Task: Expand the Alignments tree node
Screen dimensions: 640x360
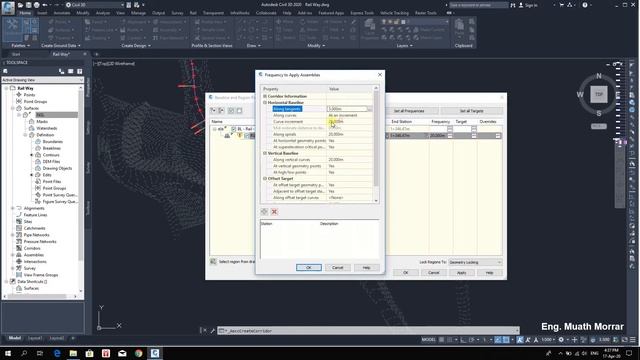Action: 13,208
